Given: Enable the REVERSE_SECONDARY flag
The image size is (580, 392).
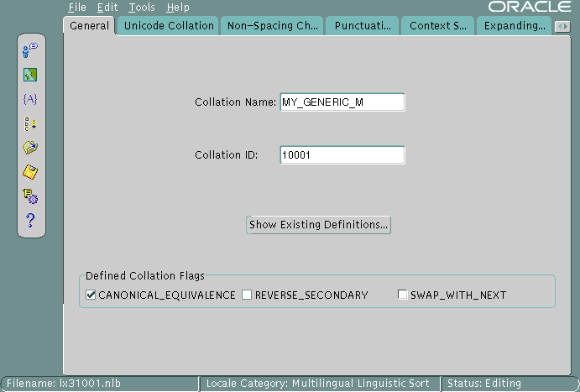Looking at the screenshot, I should (x=247, y=295).
